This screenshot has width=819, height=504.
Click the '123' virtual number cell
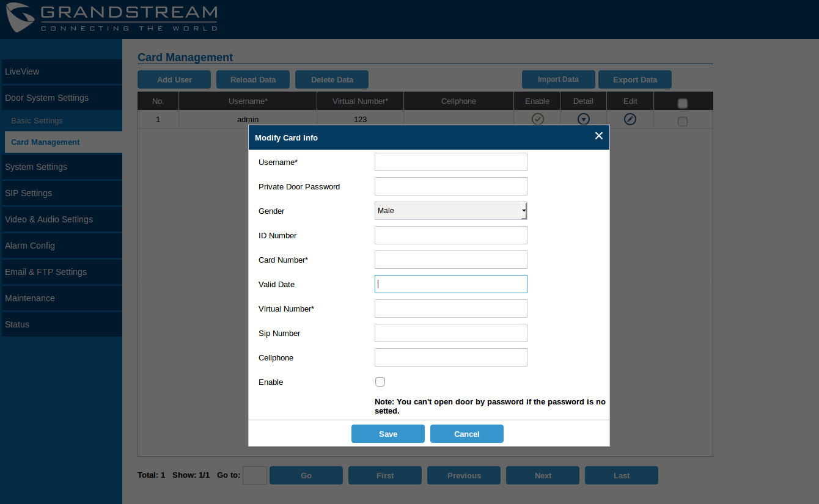[360, 119]
